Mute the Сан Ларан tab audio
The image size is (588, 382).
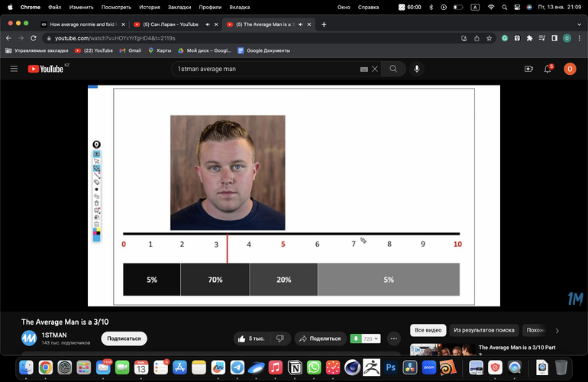(x=208, y=24)
